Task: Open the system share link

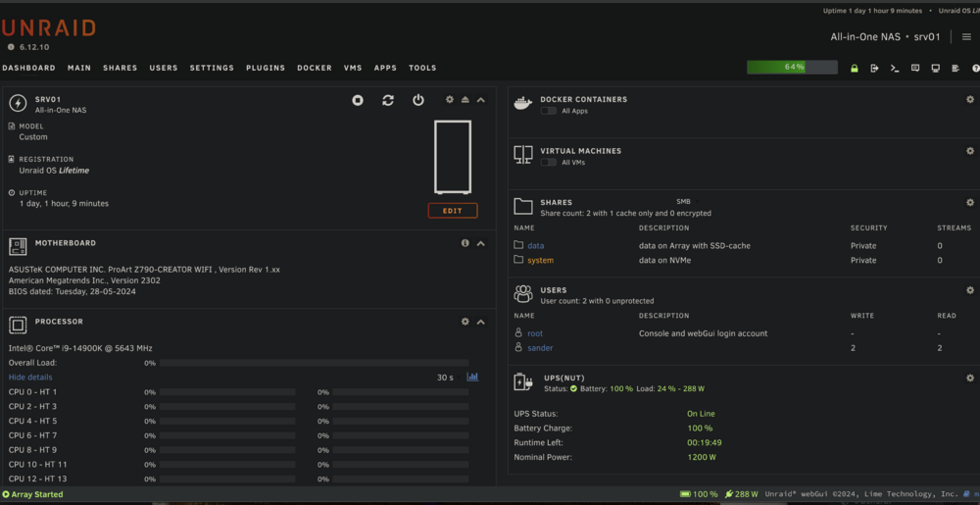Action: [x=541, y=260]
